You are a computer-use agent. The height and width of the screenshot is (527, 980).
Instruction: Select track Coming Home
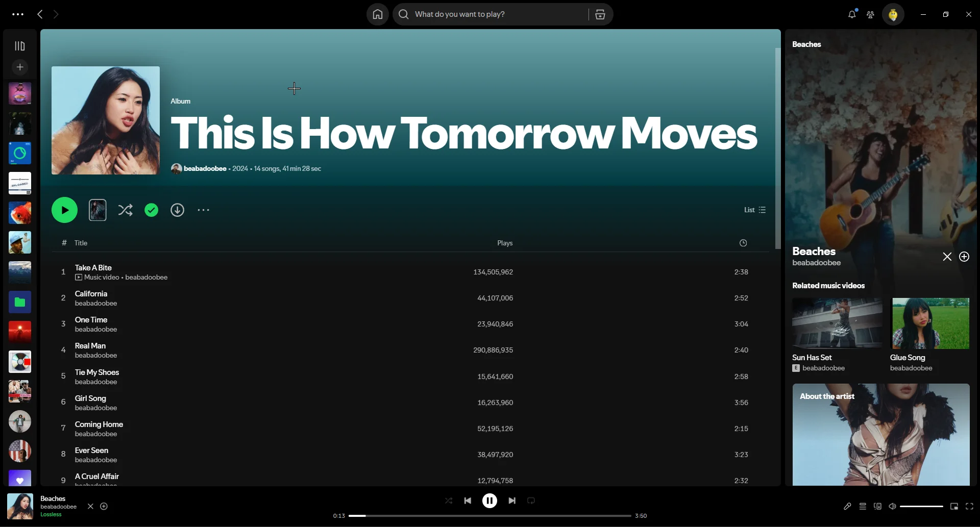410,429
